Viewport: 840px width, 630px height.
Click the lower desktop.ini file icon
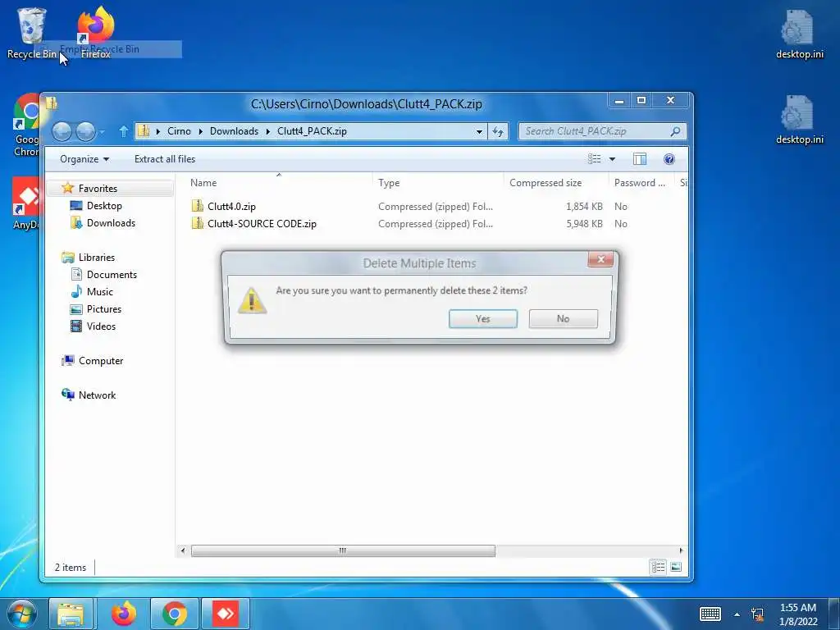pos(799,120)
